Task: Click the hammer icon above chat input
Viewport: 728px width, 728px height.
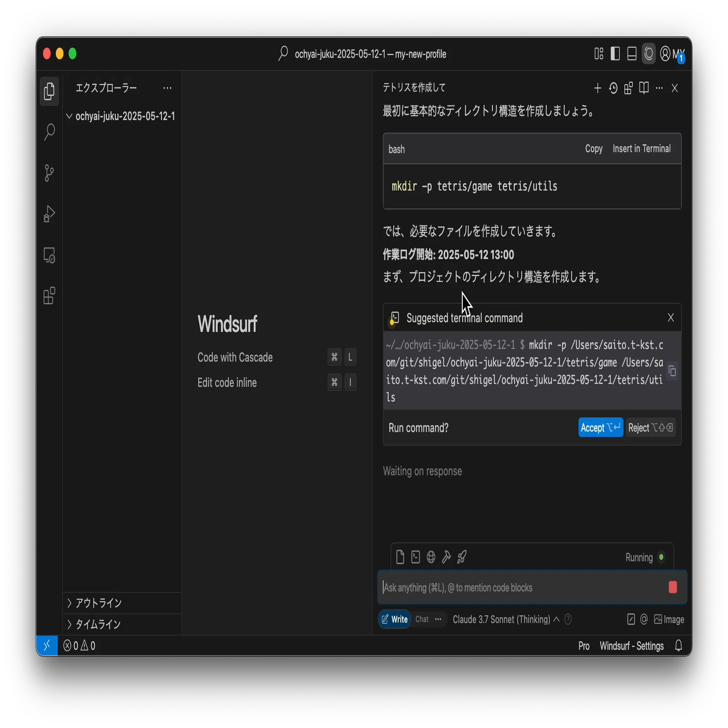Action: (446, 557)
